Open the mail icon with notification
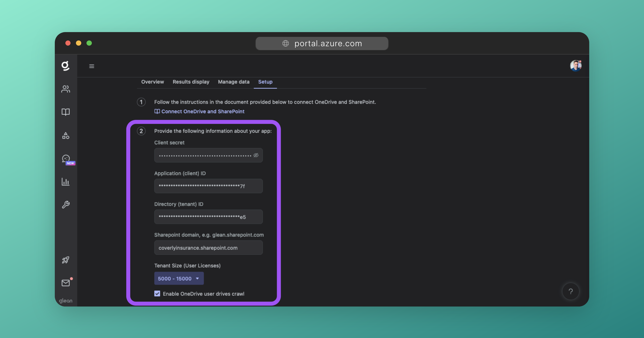644x338 pixels. (66, 283)
